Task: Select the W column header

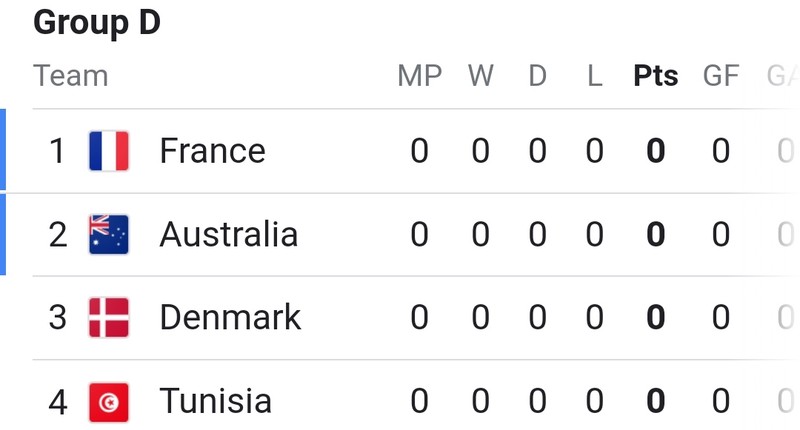Action: tap(481, 76)
